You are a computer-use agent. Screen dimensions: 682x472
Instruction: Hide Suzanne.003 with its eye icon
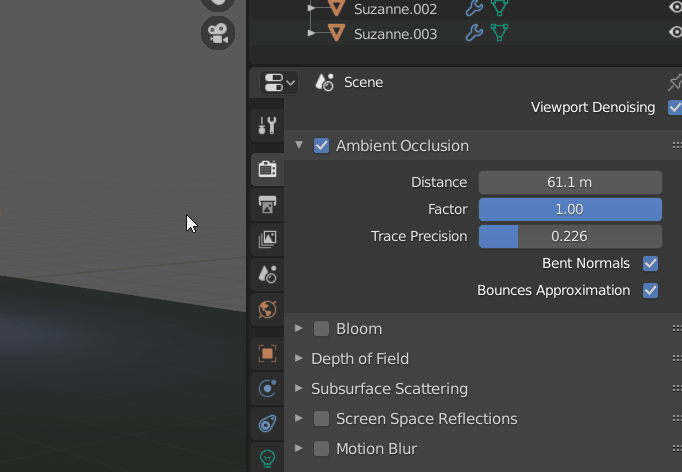point(675,32)
